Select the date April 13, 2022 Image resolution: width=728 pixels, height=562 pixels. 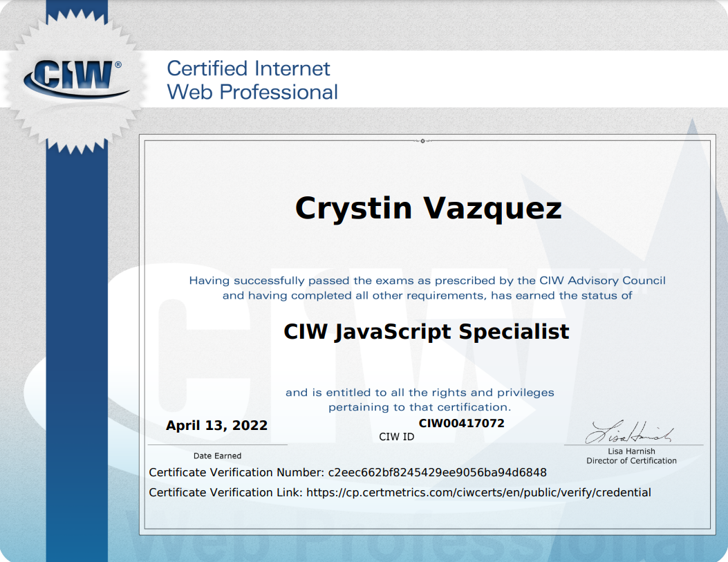tap(216, 425)
